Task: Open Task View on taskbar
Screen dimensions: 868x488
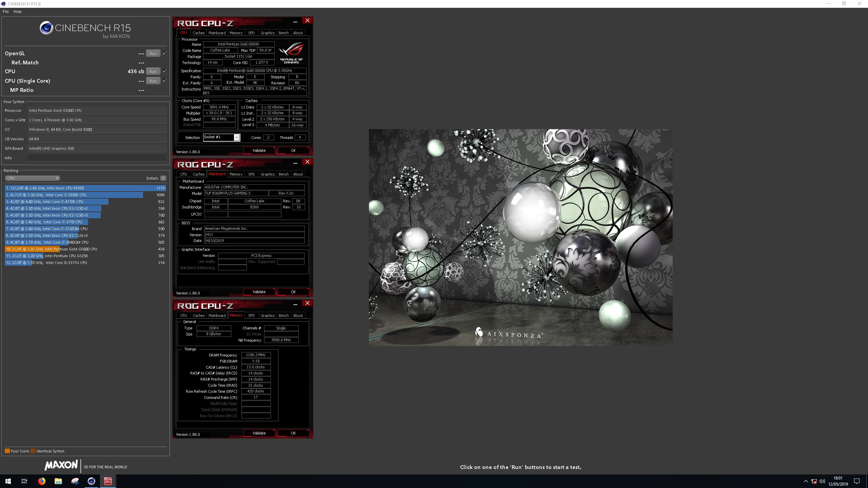Action: [x=24, y=481]
